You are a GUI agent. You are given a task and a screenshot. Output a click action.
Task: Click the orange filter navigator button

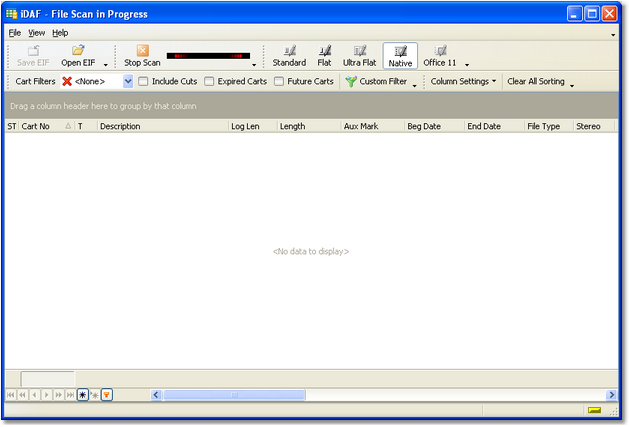pos(107,395)
